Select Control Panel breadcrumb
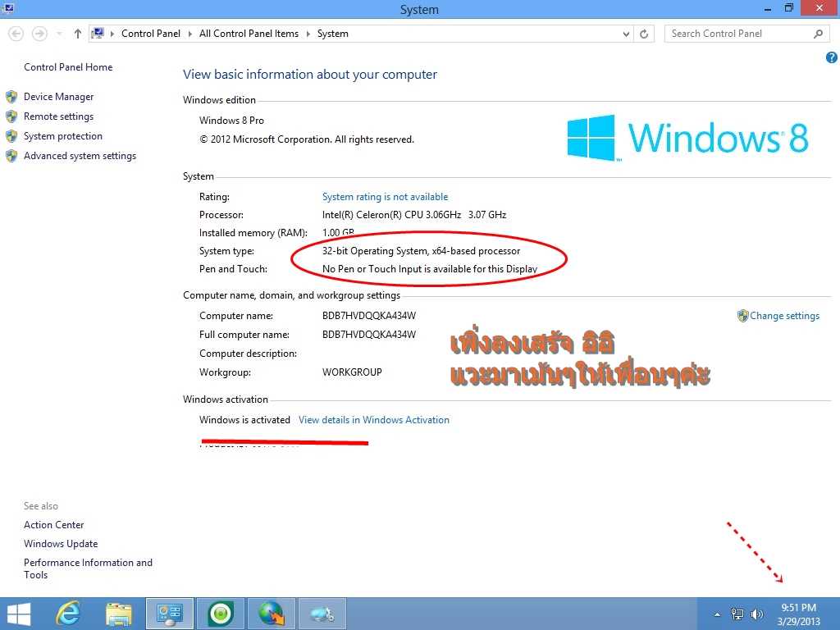 coord(151,33)
